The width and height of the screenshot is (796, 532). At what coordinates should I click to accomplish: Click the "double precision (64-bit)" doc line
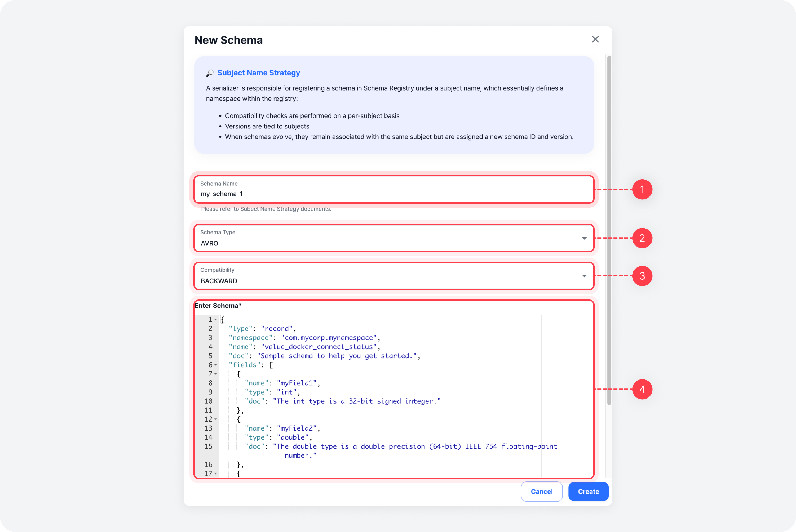click(401, 451)
